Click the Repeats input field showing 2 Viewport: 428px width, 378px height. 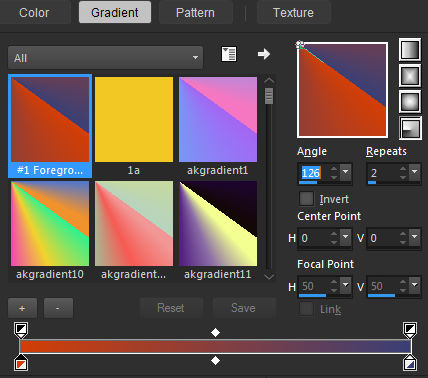point(383,173)
